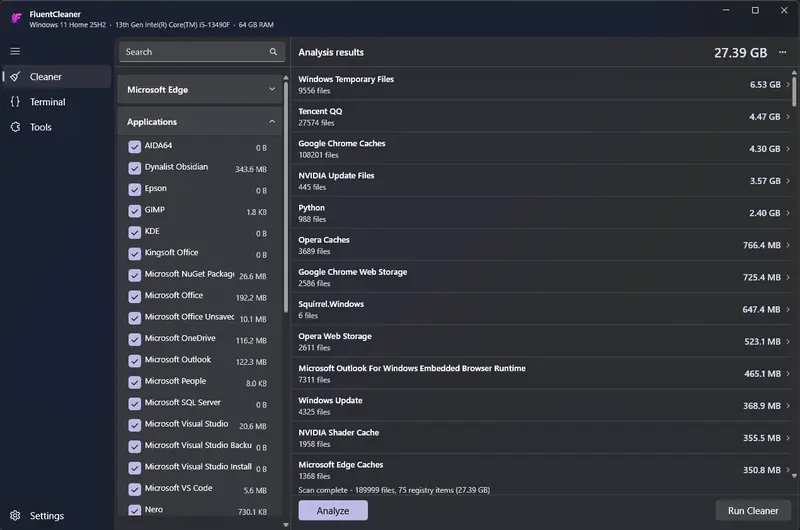This screenshot has width=800, height=530.
Task: Expand the Python result chevron
Action: point(788,213)
